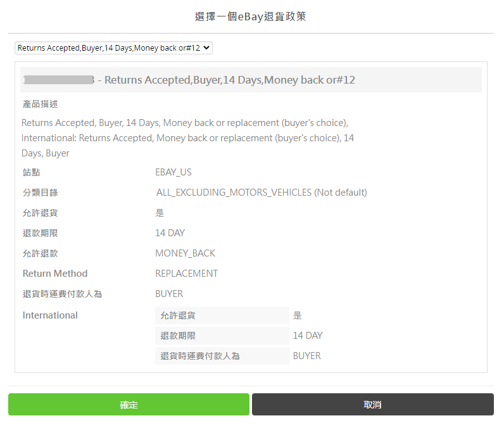Click the dark 取消 cancel button
This screenshot has height=430, width=504.
point(373,405)
